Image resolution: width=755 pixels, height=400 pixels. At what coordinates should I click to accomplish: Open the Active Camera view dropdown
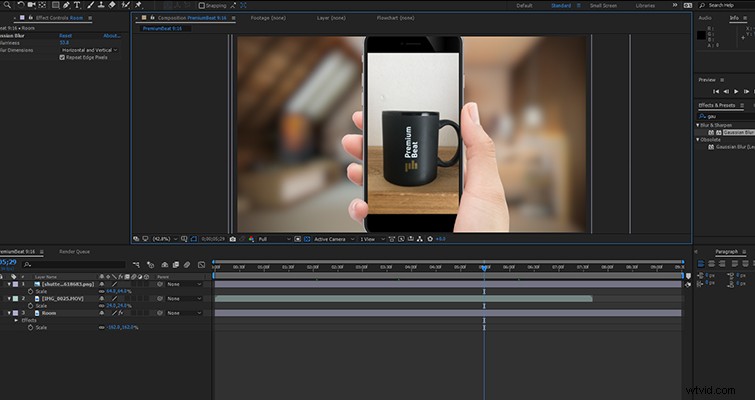(335, 239)
